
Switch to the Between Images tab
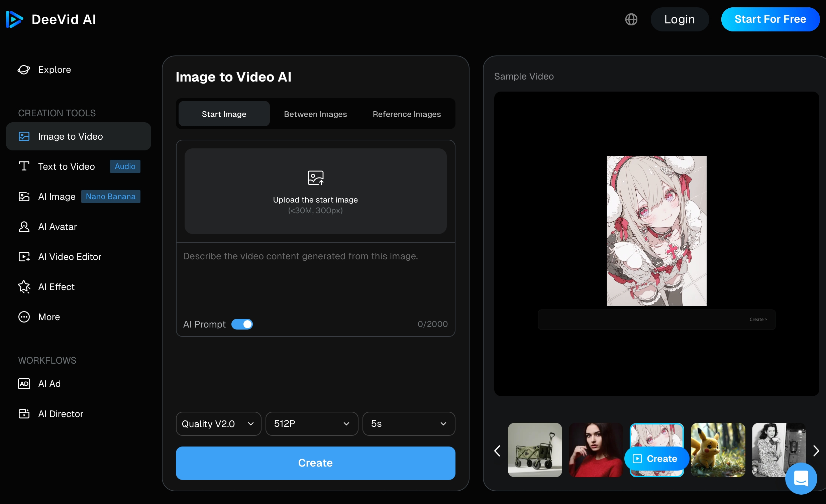pos(315,114)
